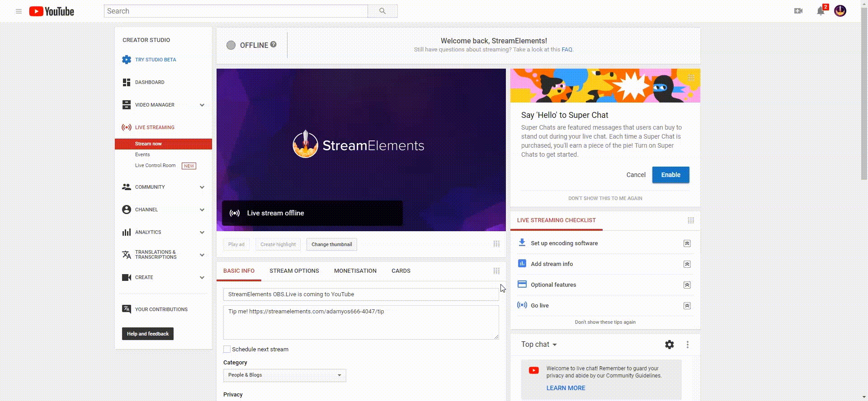The image size is (868, 401).
Task: Click the Community people icon
Action: [x=127, y=187]
